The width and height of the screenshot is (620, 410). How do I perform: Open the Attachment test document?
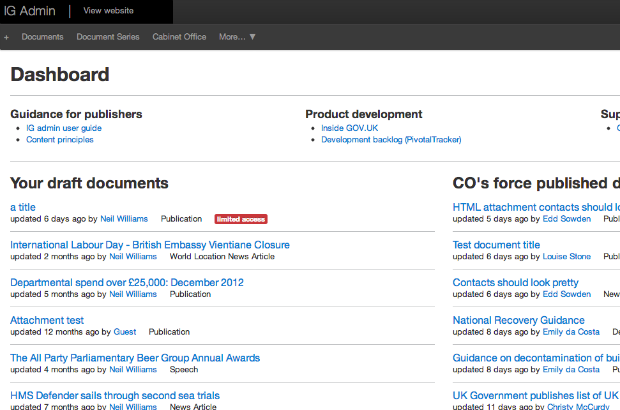pyautogui.click(x=47, y=320)
